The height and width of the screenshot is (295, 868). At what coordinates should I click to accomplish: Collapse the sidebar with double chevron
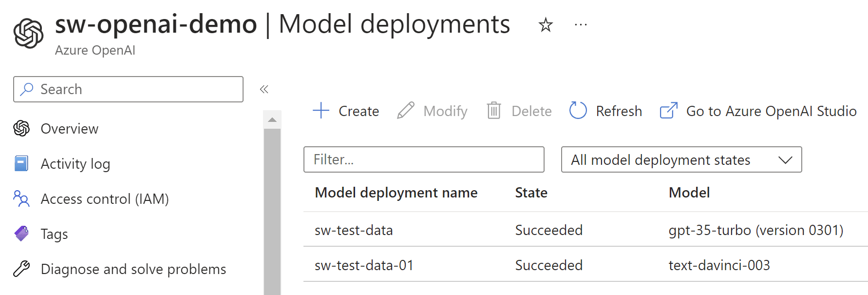264,89
